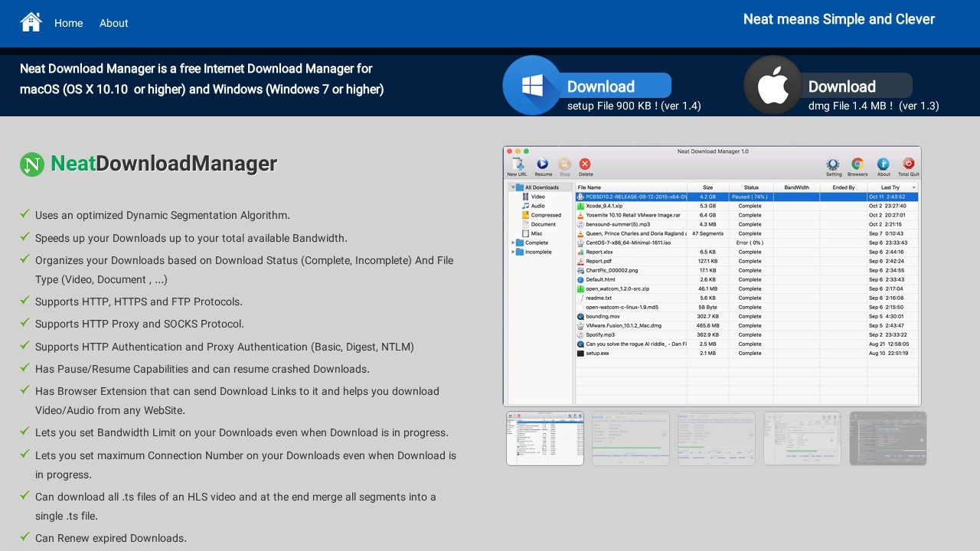Viewport: 980px width, 551px height.
Task: Collapse the All Downloads tree item
Action: 512,187
